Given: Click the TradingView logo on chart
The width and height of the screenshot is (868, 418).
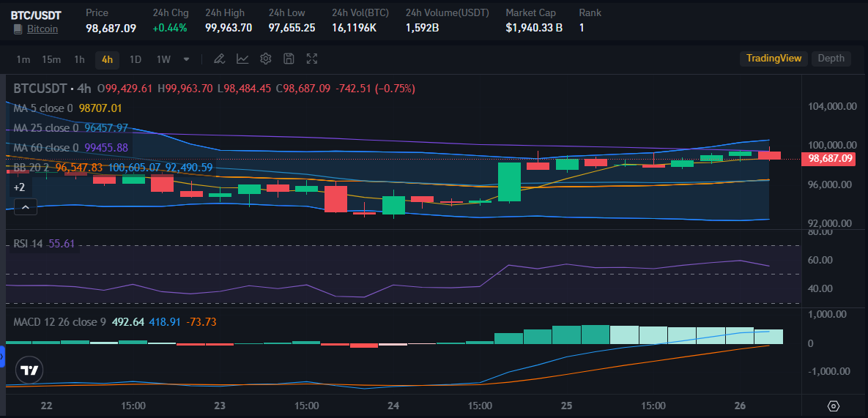Looking at the screenshot, I should tap(29, 370).
